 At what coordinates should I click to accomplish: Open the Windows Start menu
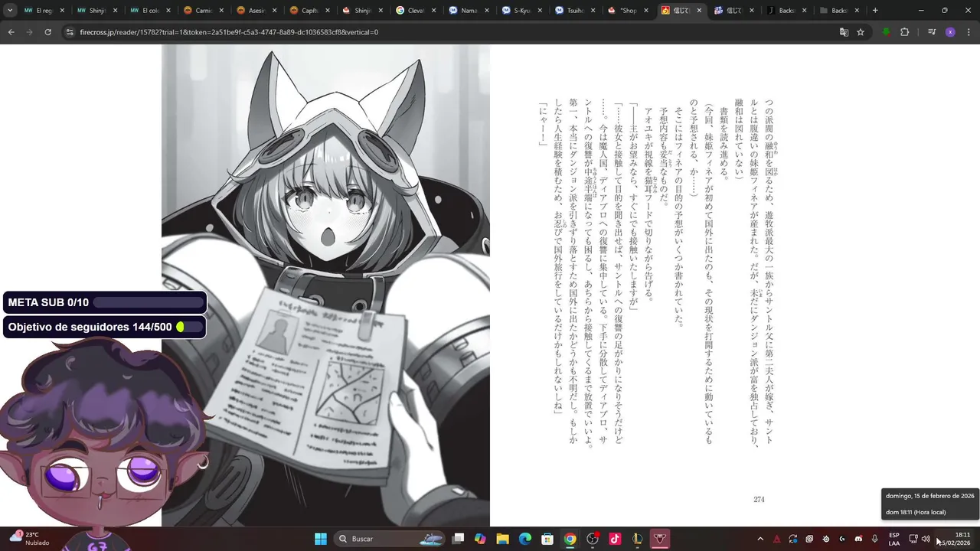point(321,539)
